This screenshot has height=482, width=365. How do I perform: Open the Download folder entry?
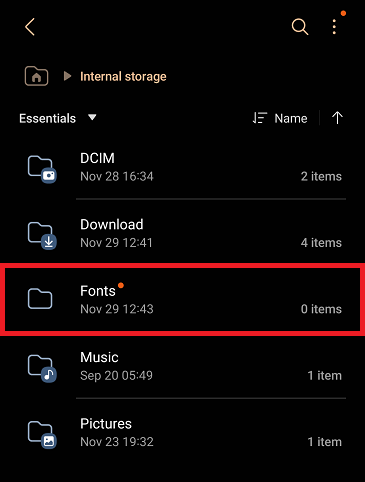(182, 233)
